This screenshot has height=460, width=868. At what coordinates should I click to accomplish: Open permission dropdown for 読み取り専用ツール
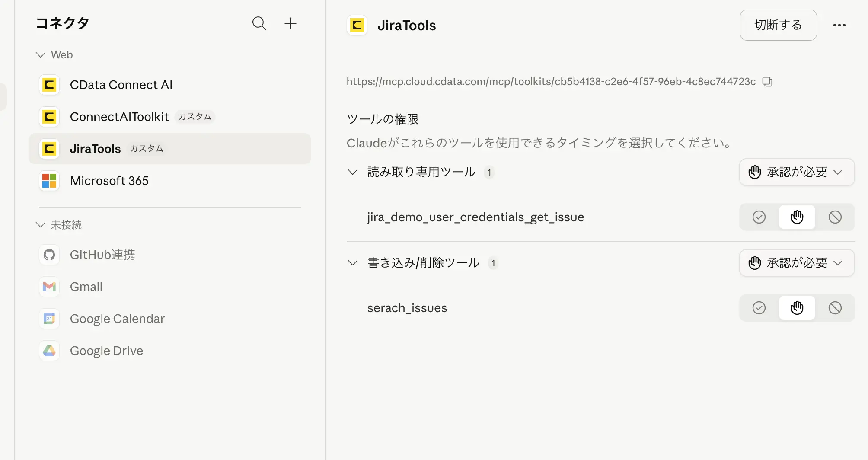pos(797,172)
